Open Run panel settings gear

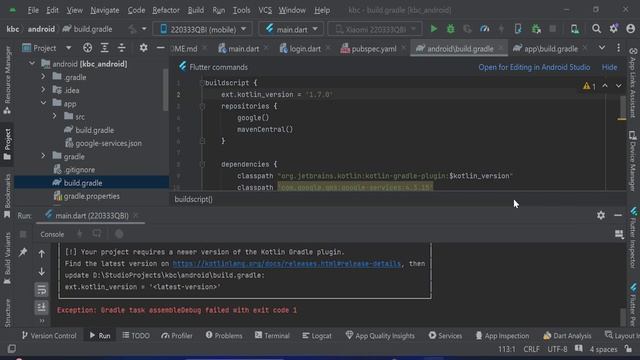point(601,215)
